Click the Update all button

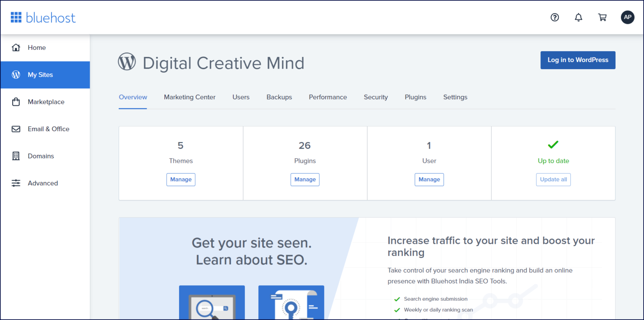pos(553,179)
